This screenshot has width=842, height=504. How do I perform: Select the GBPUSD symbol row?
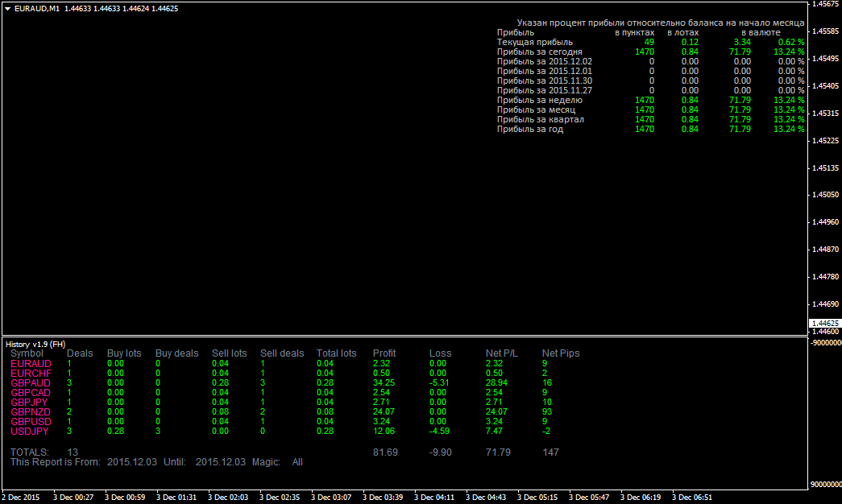tap(31, 421)
